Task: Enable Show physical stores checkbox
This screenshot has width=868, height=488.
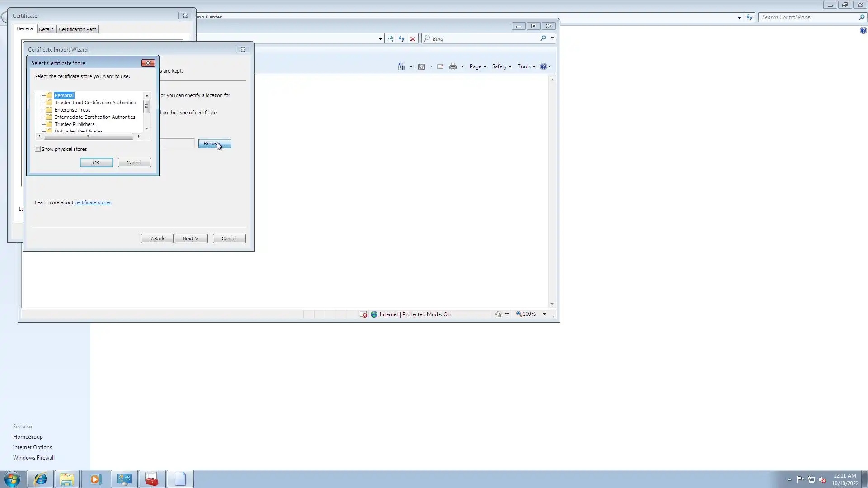Action: (x=38, y=149)
